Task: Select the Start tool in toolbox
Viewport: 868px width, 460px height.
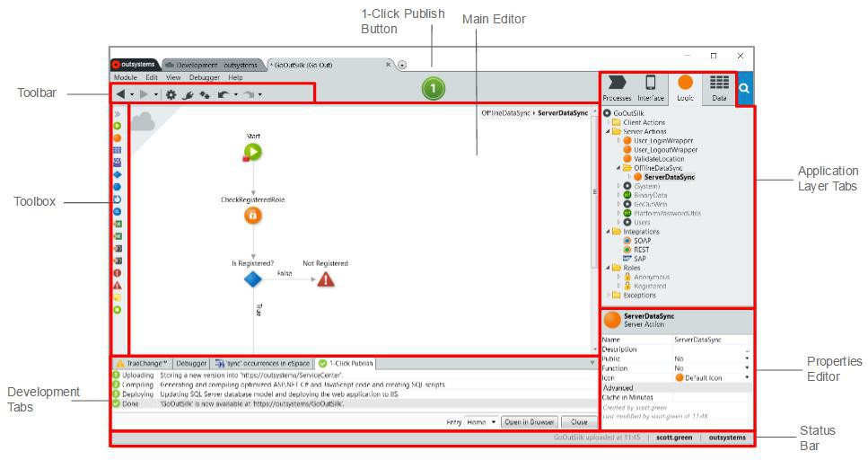Action: pos(118,126)
